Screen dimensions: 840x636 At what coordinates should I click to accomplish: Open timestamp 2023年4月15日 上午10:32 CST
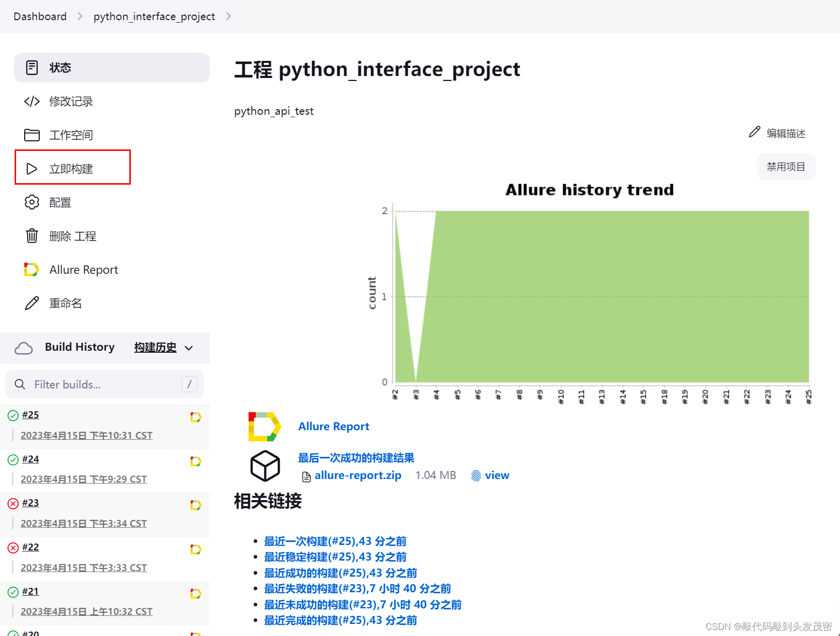tap(87, 611)
